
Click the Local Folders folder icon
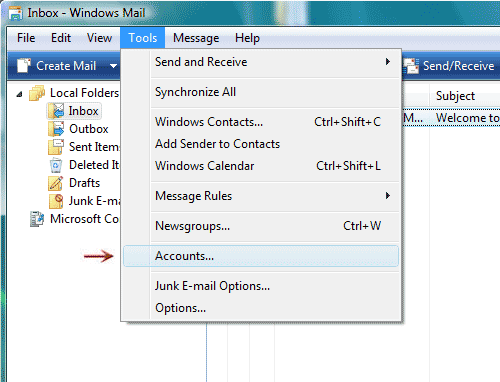point(37,93)
